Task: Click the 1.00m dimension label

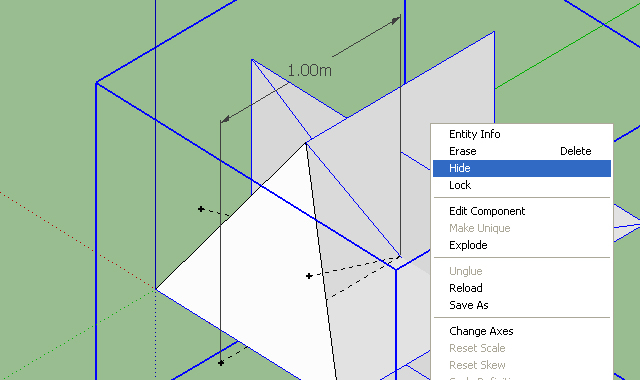Action: point(309,71)
